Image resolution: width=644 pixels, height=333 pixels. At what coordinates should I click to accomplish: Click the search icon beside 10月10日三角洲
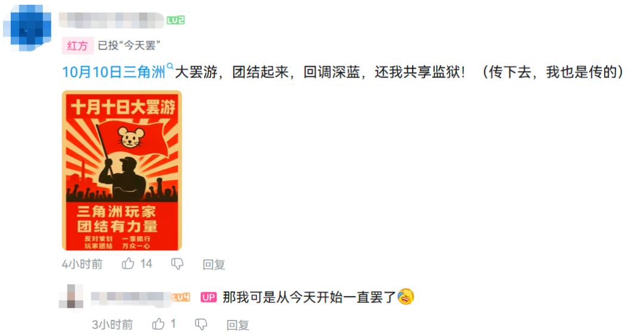pyautogui.click(x=170, y=67)
